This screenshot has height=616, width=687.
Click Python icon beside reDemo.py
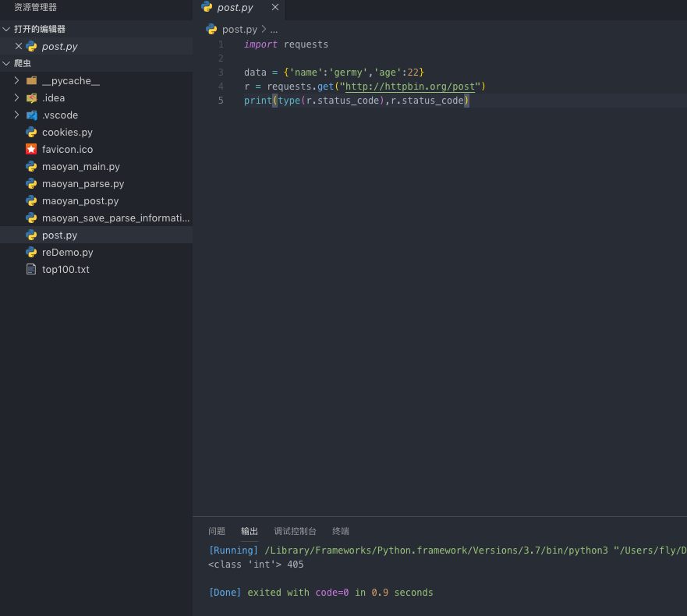31,253
